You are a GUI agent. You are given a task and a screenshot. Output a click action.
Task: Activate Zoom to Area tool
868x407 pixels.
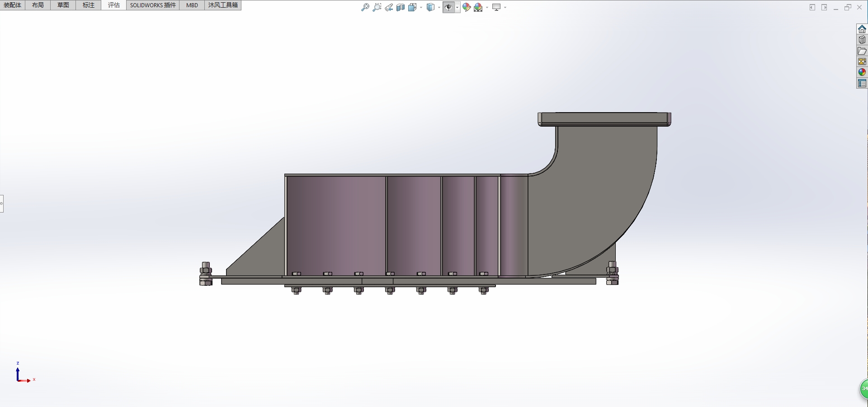[x=377, y=7]
